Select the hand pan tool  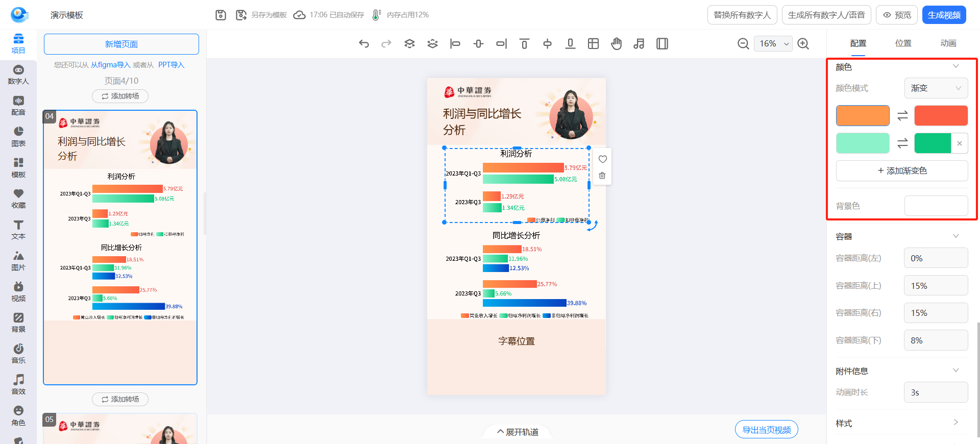tap(616, 44)
